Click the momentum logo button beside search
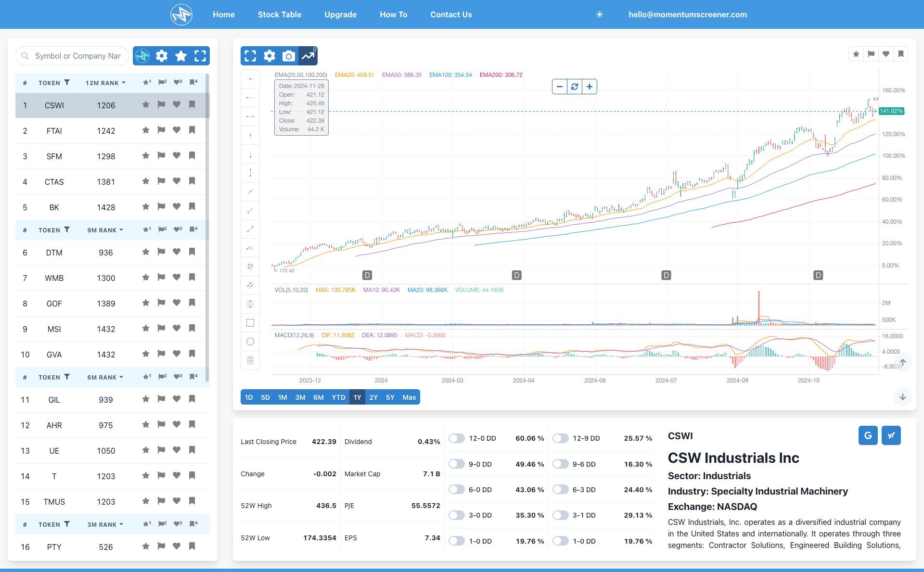 click(142, 56)
